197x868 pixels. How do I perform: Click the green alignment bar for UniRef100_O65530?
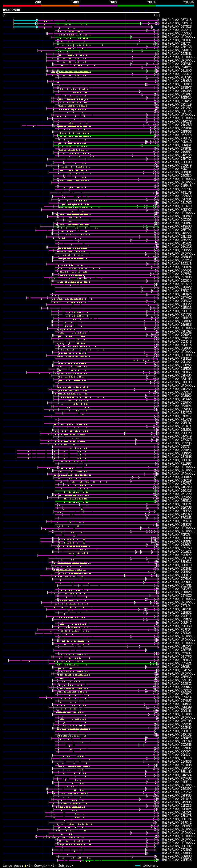[x=106, y=501]
